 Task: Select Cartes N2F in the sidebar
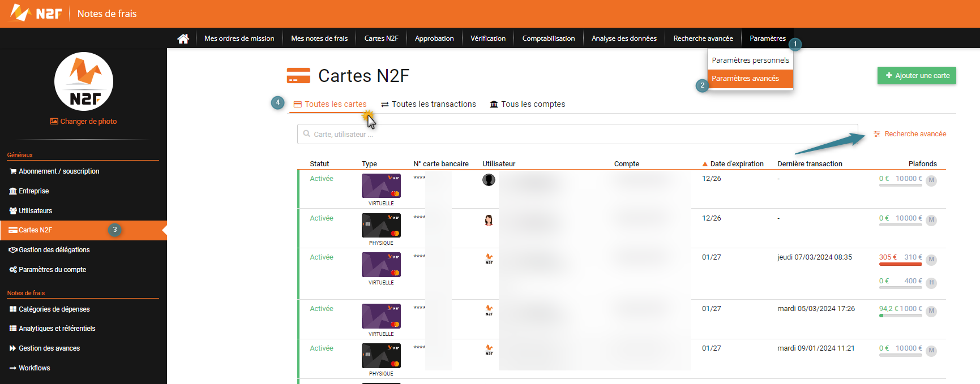click(x=83, y=230)
